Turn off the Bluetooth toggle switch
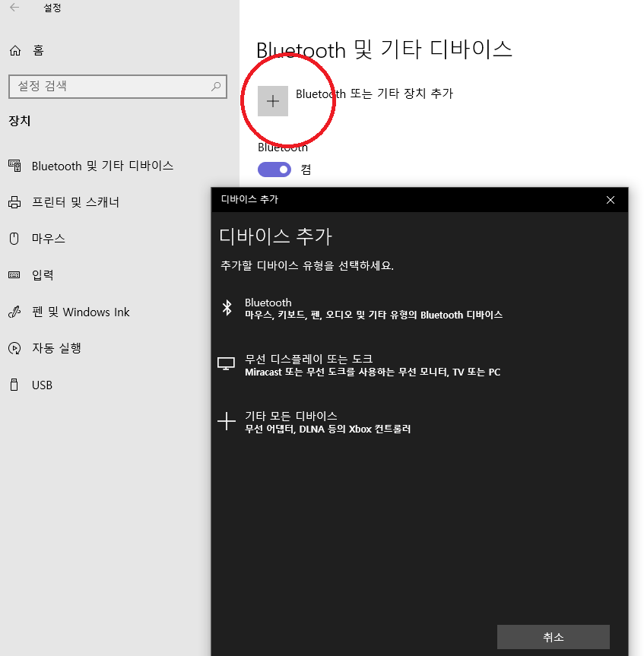The image size is (644, 656). click(274, 170)
